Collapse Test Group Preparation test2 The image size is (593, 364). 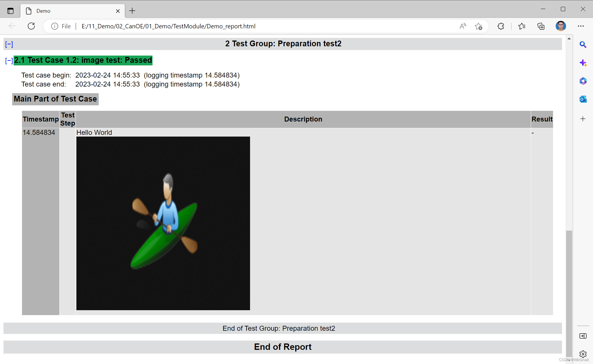[x=9, y=44]
